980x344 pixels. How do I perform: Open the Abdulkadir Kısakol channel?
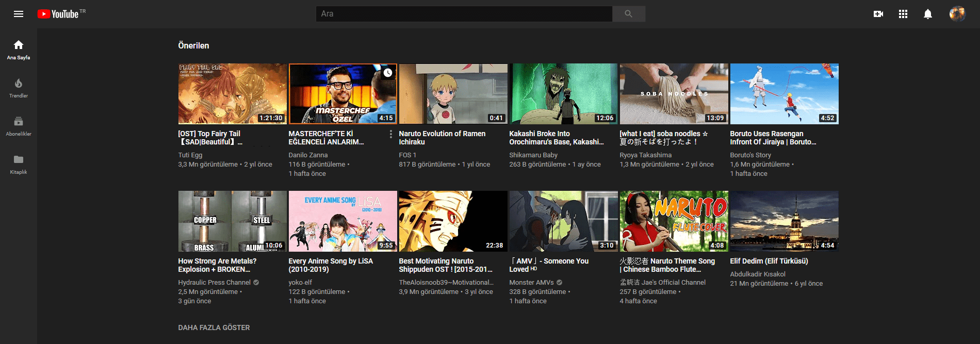pos(758,274)
